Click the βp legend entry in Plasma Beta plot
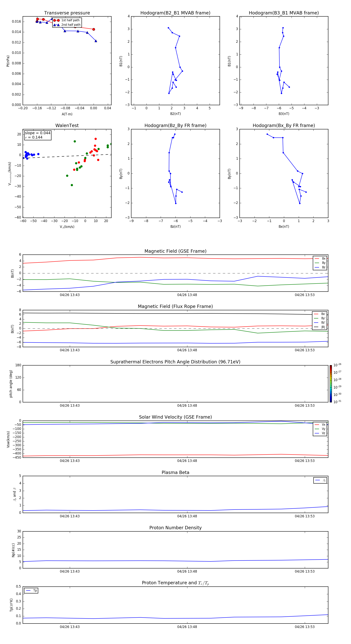 [320, 480]
